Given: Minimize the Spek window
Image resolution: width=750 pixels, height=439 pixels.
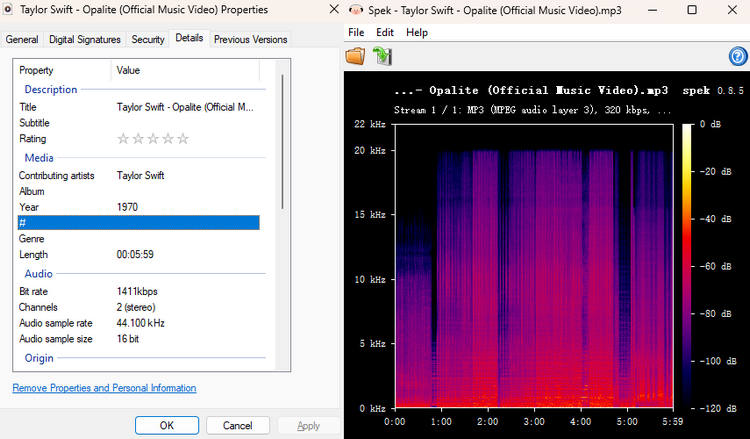Looking at the screenshot, I should (x=651, y=10).
